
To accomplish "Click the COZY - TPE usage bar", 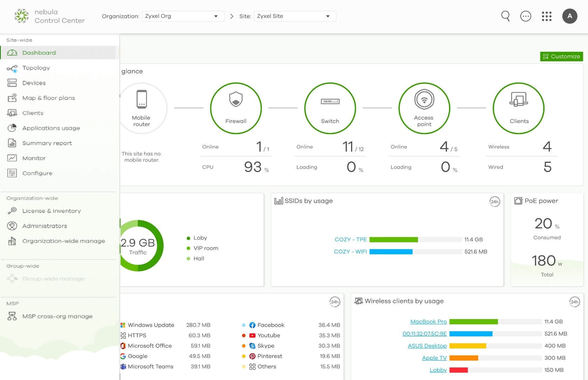I will (x=394, y=240).
